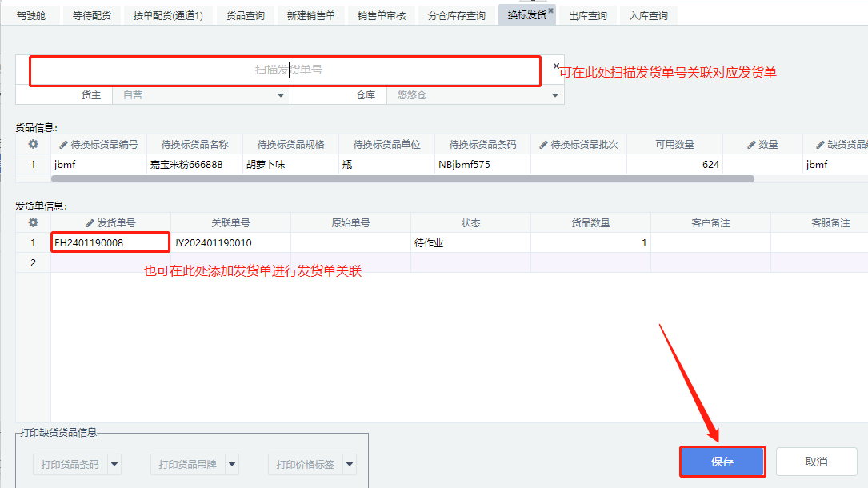Click the 取消 button
This screenshot has width=868, height=488.
pyautogui.click(x=816, y=462)
